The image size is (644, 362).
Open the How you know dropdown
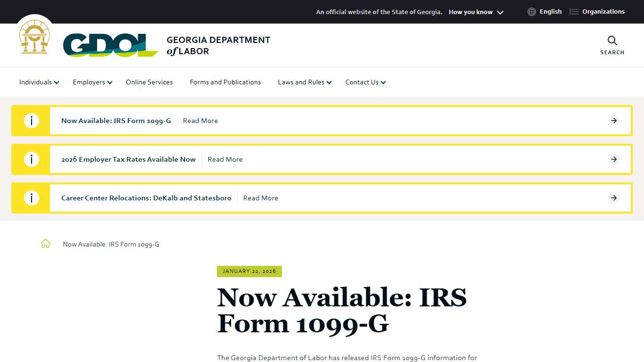coord(475,12)
